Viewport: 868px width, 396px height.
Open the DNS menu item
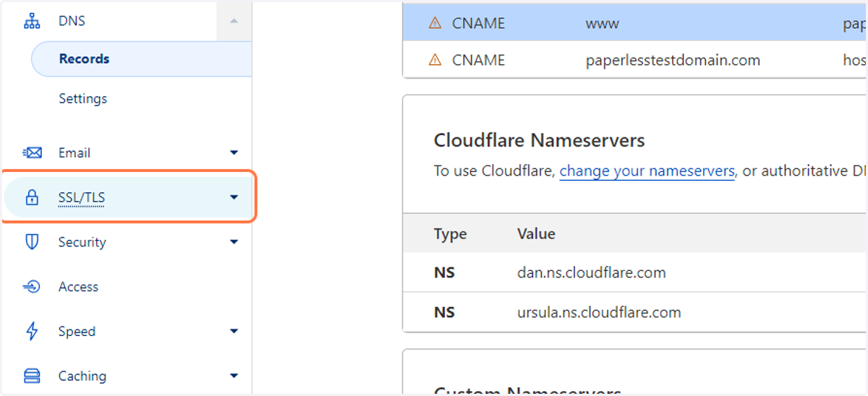click(72, 21)
